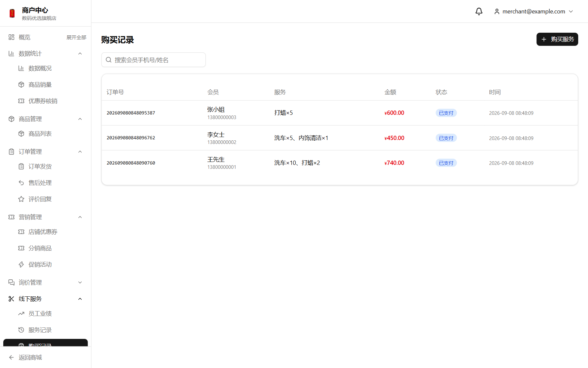
Task: Click the 商品列表 box icon
Action: point(21,134)
